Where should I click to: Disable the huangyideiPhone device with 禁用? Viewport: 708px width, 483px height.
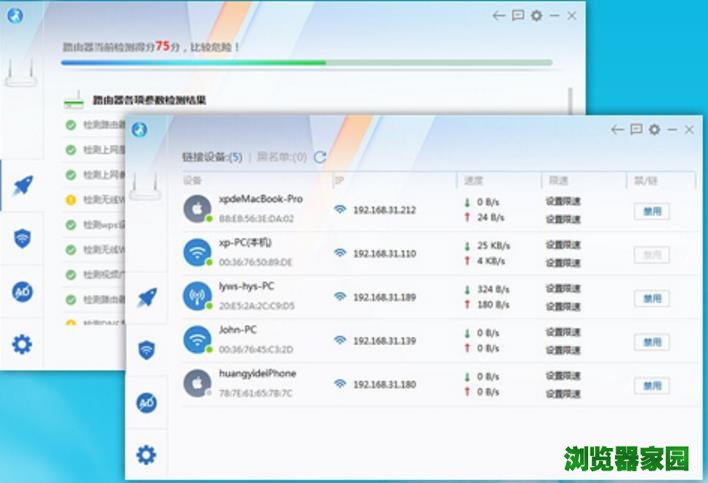click(652, 385)
